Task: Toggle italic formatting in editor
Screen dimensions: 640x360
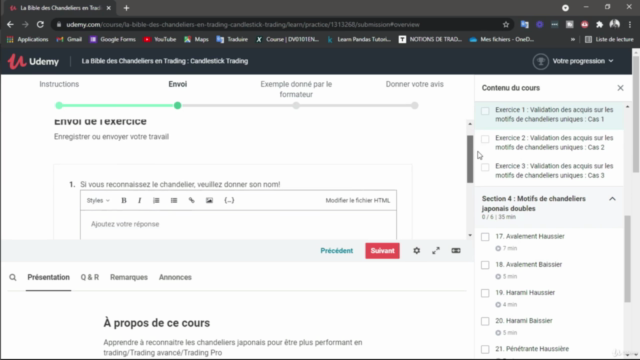Action: (x=140, y=200)
